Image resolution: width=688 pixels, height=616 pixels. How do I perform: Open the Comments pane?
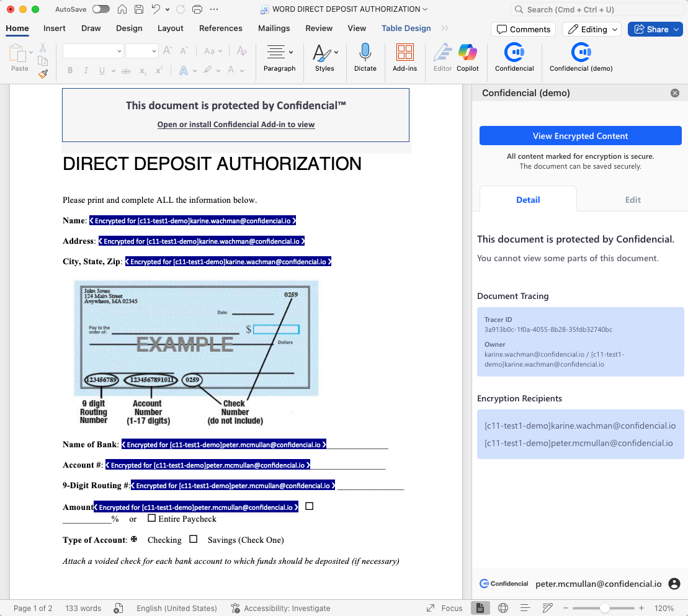(x=523, y=29)
